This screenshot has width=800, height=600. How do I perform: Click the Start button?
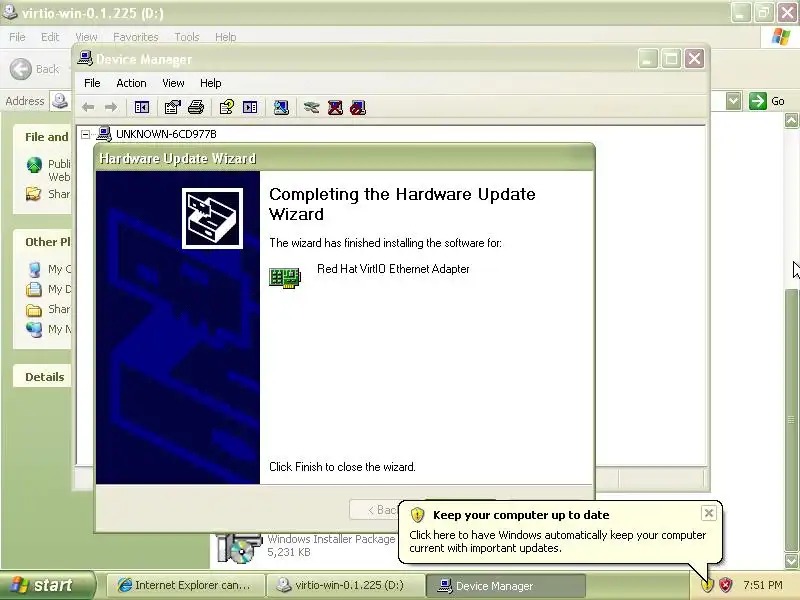47,585
